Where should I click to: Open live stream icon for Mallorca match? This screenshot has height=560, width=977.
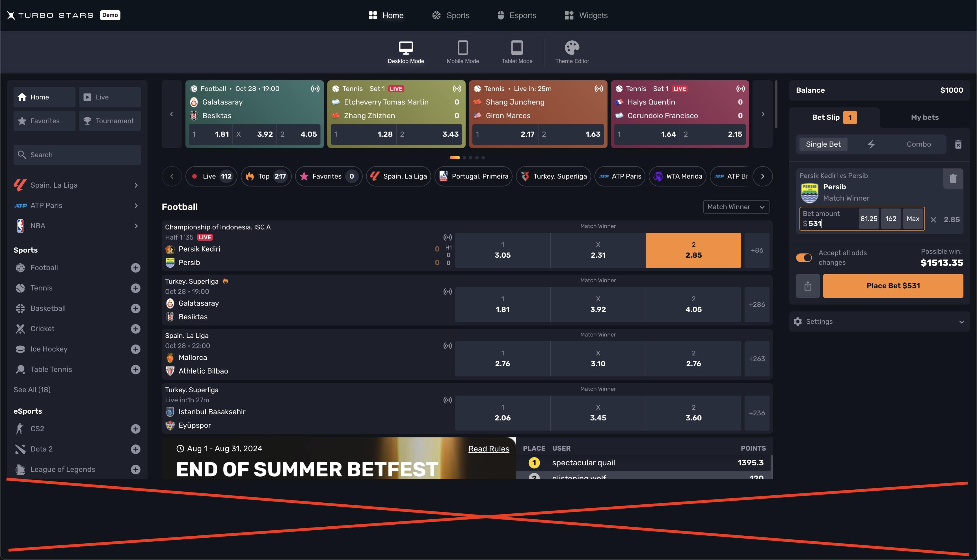pyautogui.click(x=447, y=346)
